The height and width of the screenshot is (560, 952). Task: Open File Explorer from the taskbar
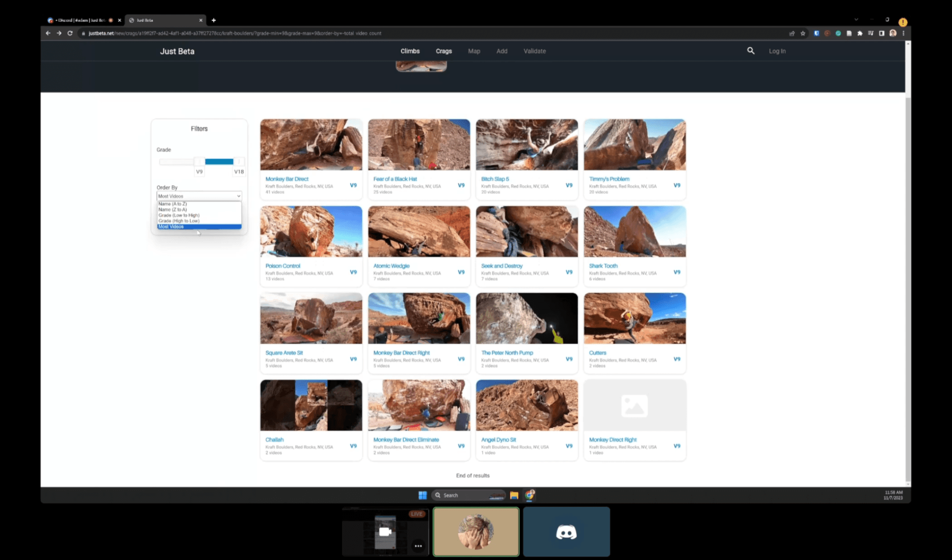click(514, 495)
